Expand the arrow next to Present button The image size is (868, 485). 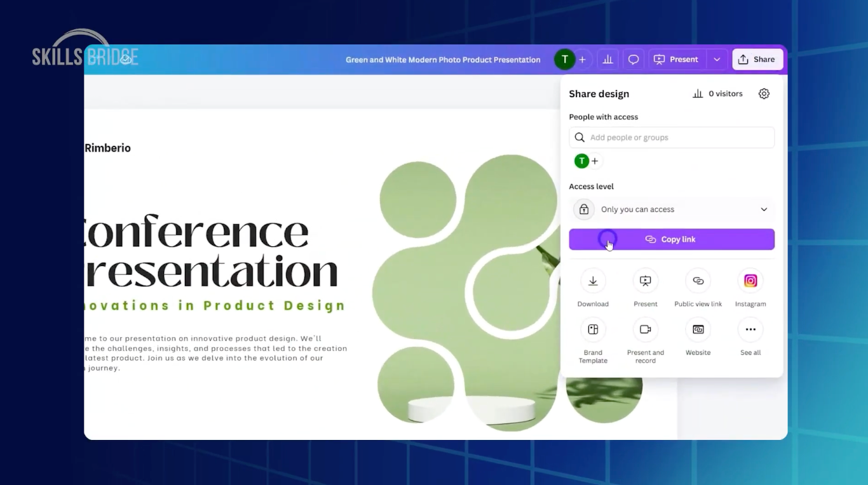(x=717, y=60)
